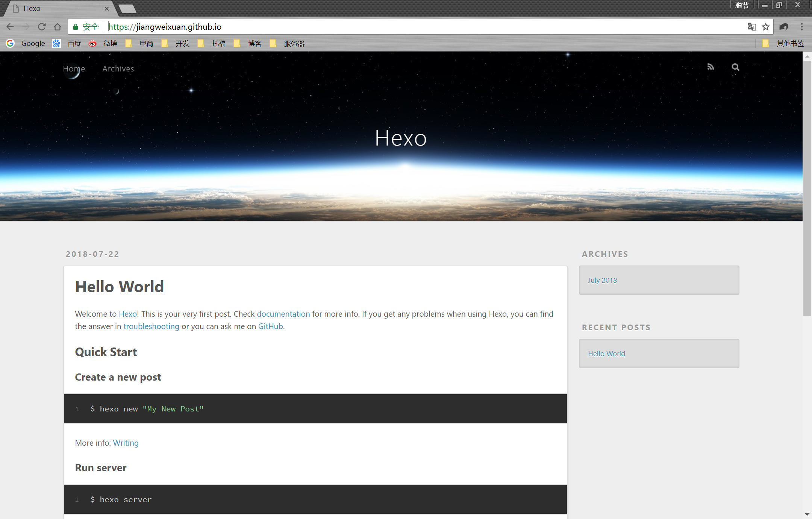Go to browser home page icon
The width and height of the screenshot is (812, 519).
tap(58, 27)
